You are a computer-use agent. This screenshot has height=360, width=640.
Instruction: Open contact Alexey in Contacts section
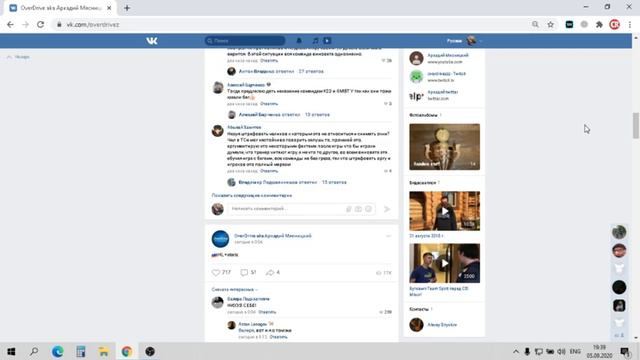pyautogui.click(x=442, y=325)
